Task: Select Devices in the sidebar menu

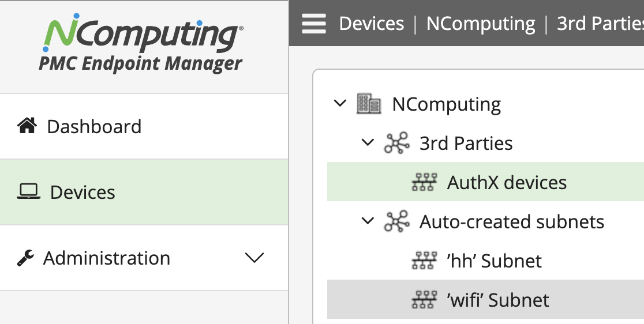Action: point(144,193)
